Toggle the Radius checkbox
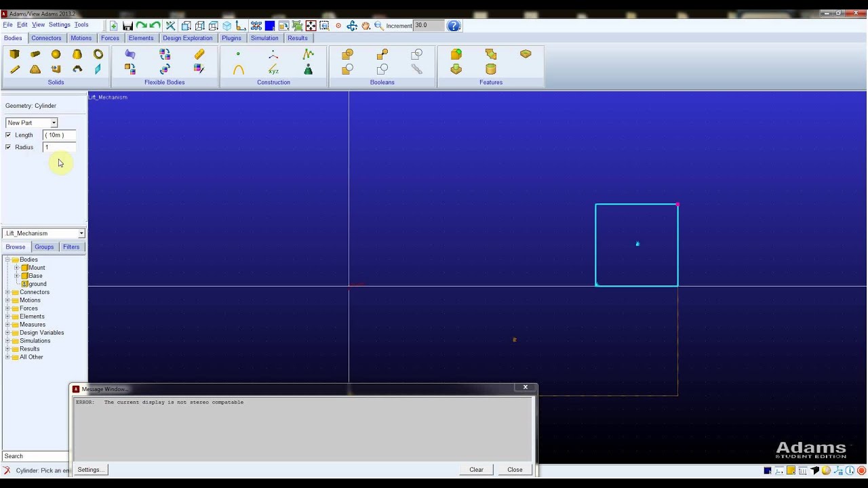 pyautogui.click(x=8, y=147)
